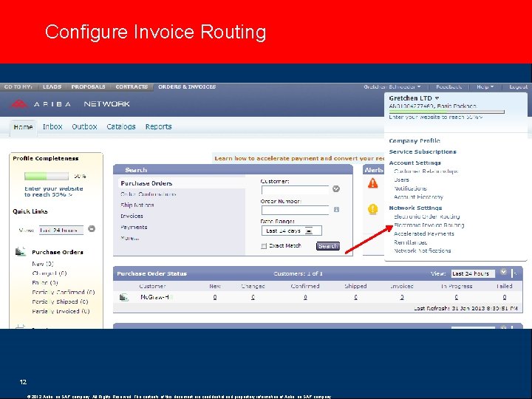Open Contracts in top navigation
The image size is (532, 399).
(132, 87)
